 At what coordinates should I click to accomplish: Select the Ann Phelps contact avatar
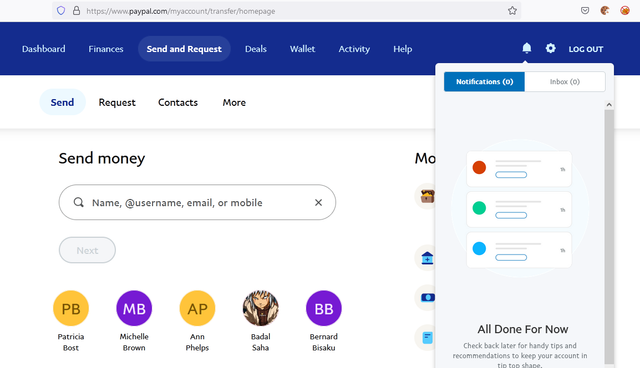pyautogui.click(x=197, y=308)
